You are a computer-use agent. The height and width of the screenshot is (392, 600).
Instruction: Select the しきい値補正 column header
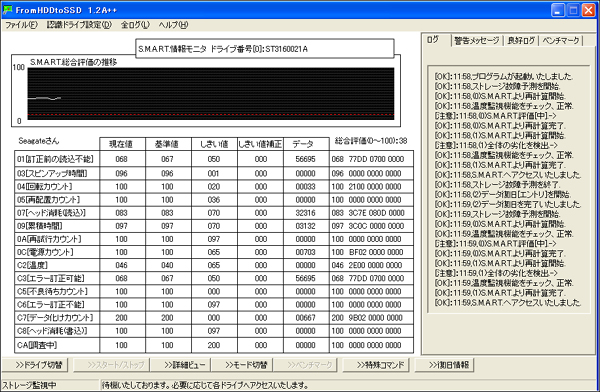[x=260, y=144]
